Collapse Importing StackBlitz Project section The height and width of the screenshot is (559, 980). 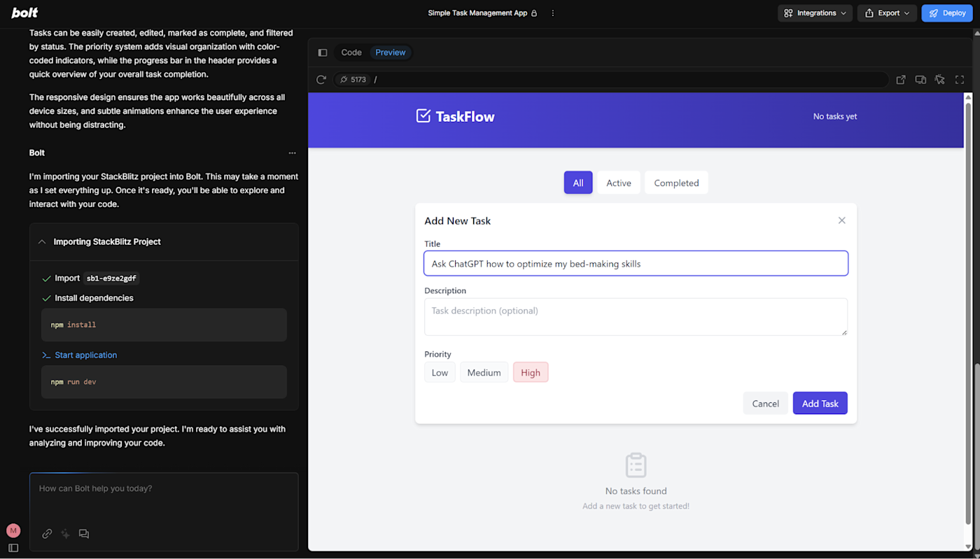click(42, 242)
